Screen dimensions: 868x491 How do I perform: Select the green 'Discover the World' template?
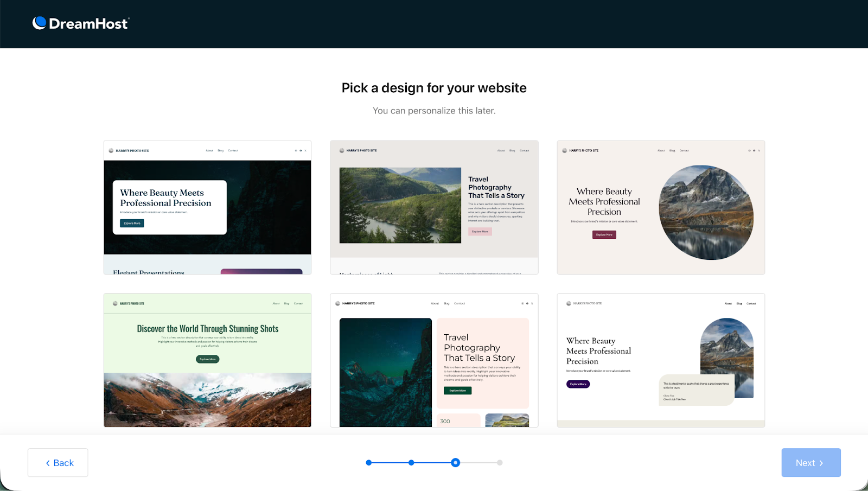pyautogui.click(x=207, y=360)
